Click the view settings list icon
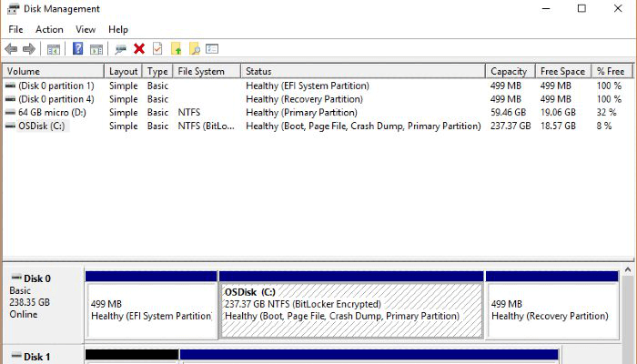 [212, 49]
